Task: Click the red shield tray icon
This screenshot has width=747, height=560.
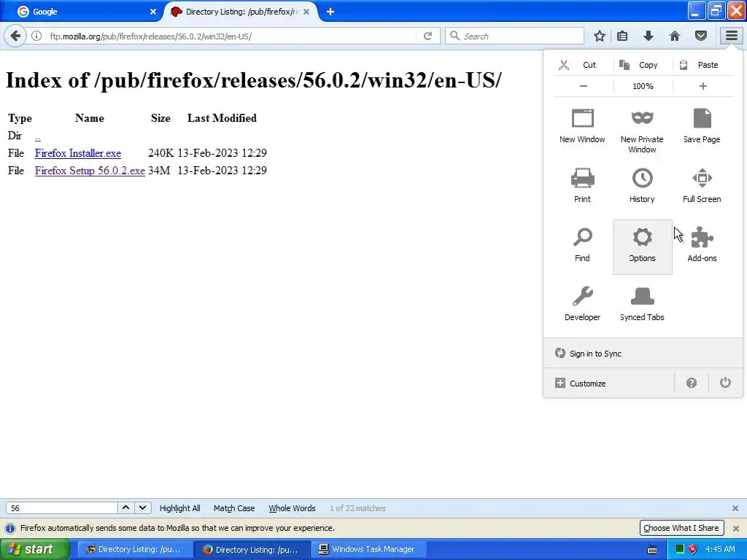Action: (693, 549)
